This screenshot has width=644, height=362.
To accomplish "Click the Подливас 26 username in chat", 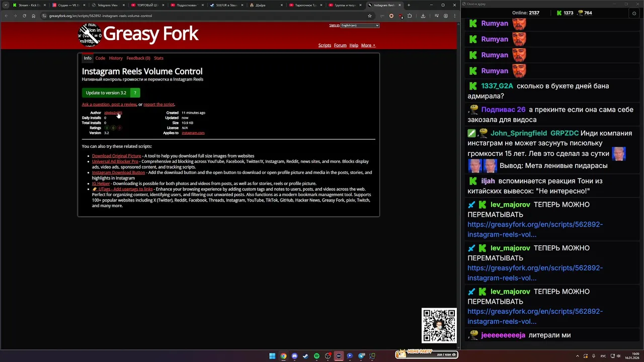I will tap(503, 110).
